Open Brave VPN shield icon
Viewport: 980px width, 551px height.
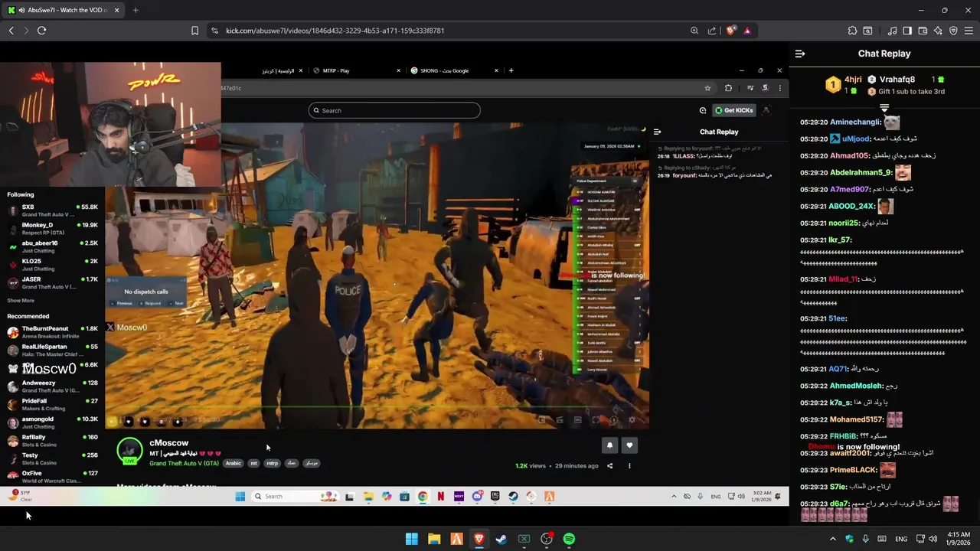(953, 31)
